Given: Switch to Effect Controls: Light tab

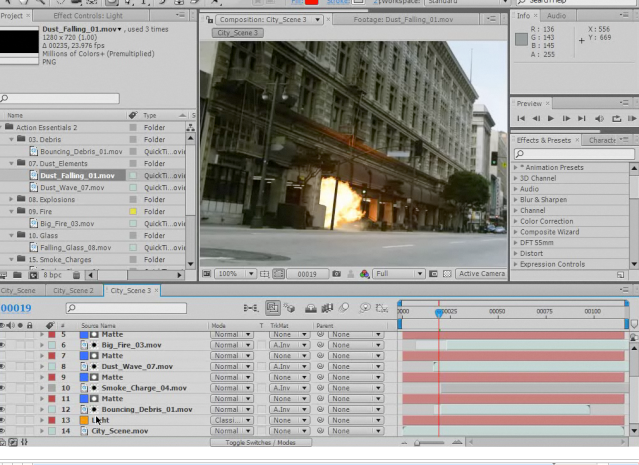Looking at the screenshot, I should (x=88, y=16).
